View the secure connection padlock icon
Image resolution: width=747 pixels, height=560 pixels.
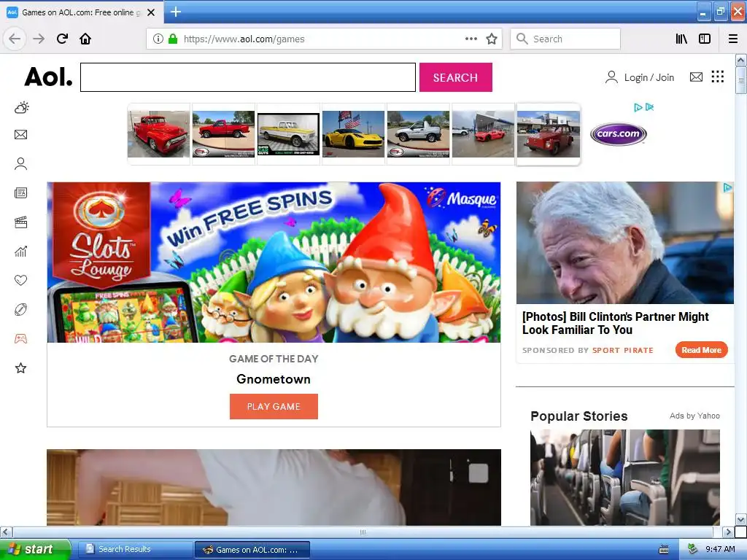click(173, 39)
